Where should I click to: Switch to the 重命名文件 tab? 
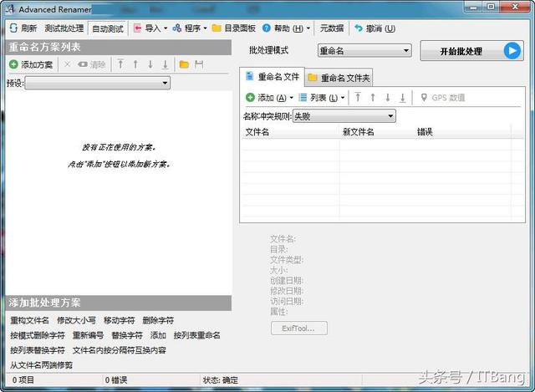point(273,77)
